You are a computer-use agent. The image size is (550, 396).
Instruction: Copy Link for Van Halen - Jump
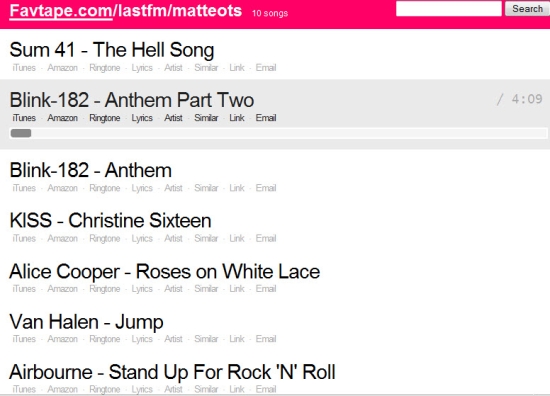click(x=237, y=339)
